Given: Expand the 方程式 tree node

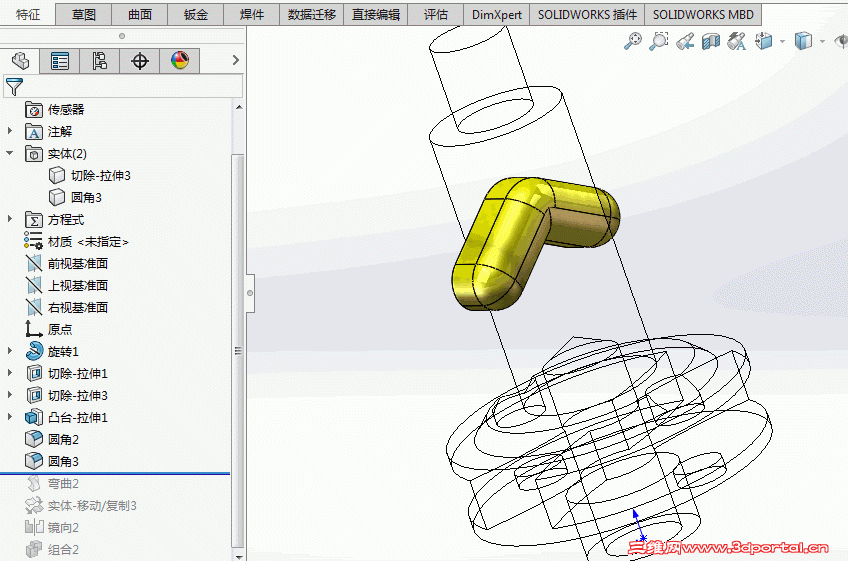Looking at the screenshot, I should click(10, 219).
